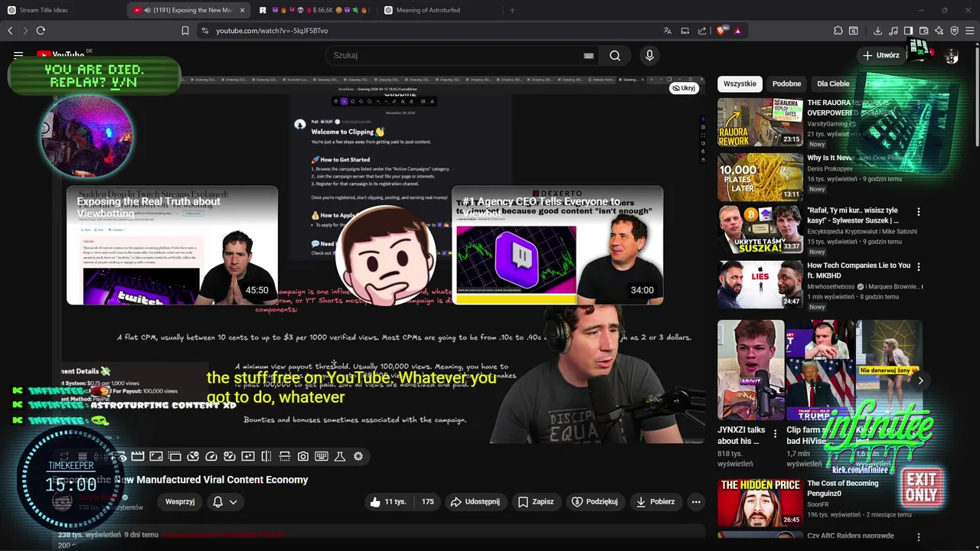980x551 pixels.
Task: Open THE RAUORA REWORK video thumbnail
Action: 759,122
